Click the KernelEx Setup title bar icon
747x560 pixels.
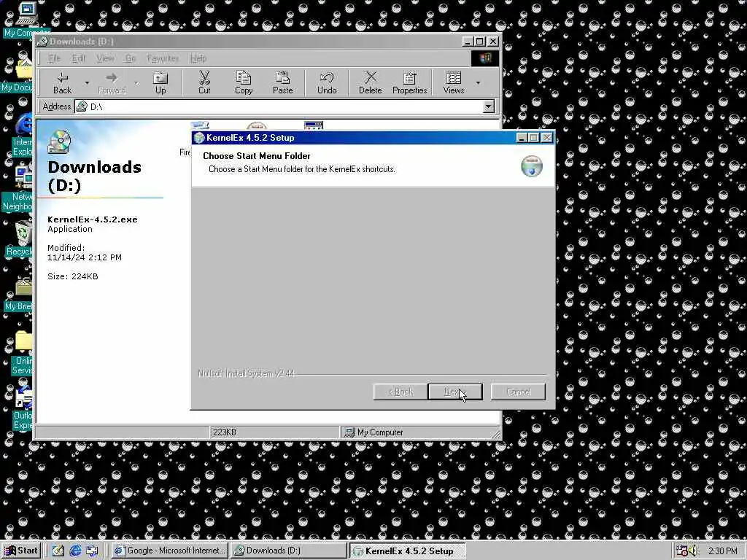(x=199, y=138)
